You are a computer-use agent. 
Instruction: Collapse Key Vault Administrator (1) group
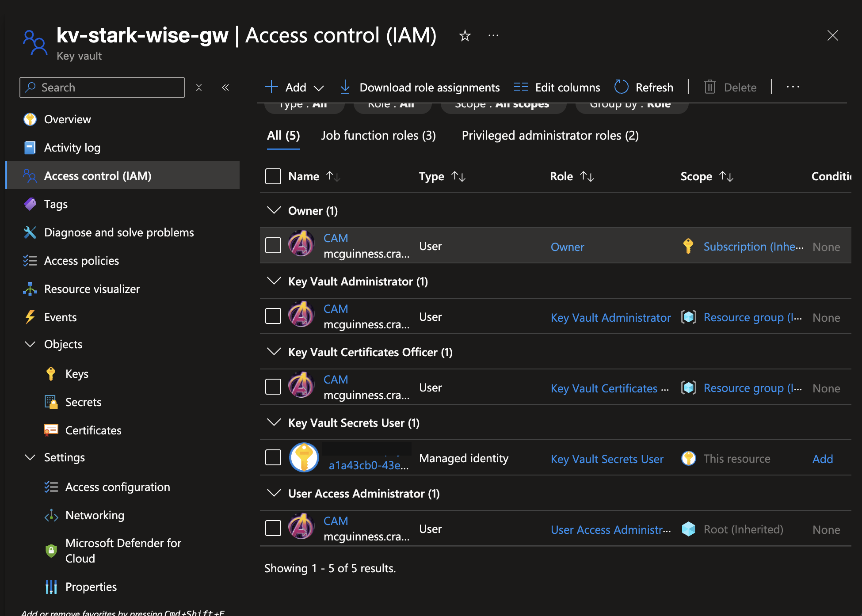point(275,281)
